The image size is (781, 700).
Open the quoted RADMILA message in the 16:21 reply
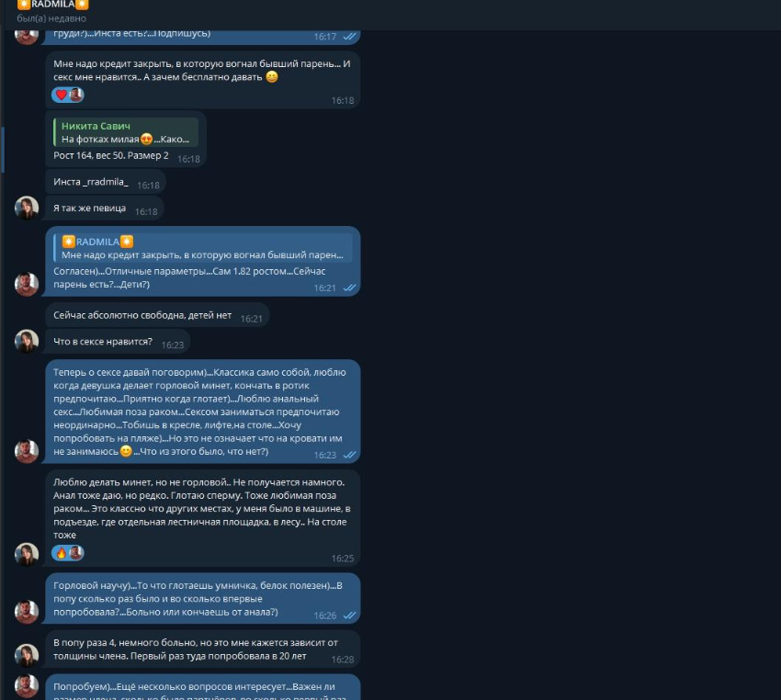(203, 248)
